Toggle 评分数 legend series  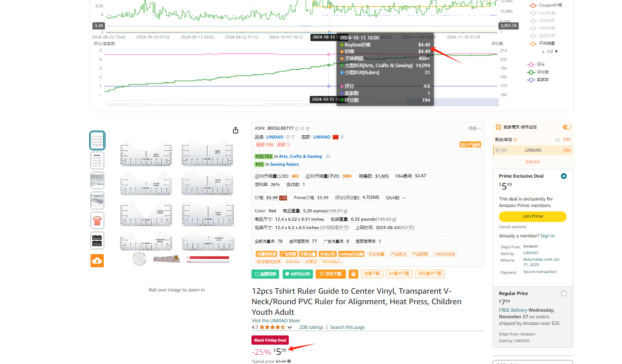coord(538,72)
